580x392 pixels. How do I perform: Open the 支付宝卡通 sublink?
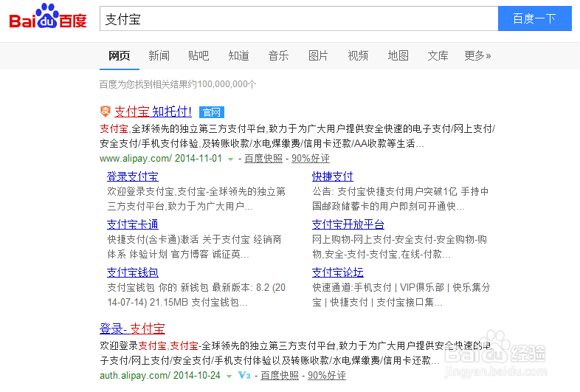click(x=132, y=224)
